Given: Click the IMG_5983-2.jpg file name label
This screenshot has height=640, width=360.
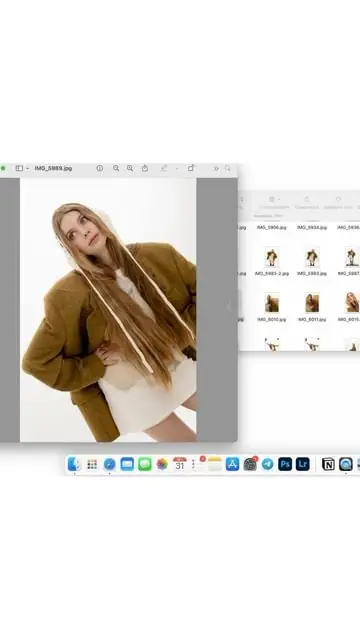Looking at the screenshot, I should pyautogui.click(x=271, y=273).
